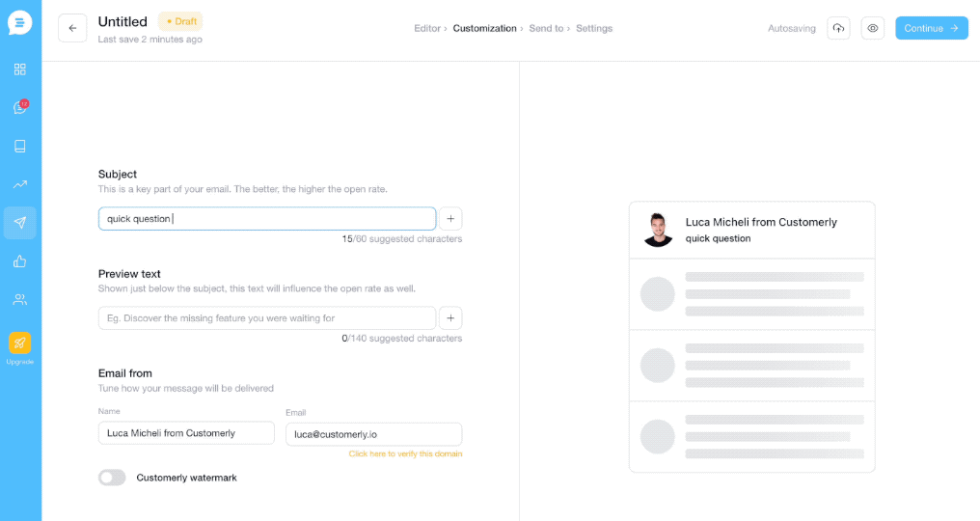
Task: Click the 'Preview text' heading
Action: 129,274
